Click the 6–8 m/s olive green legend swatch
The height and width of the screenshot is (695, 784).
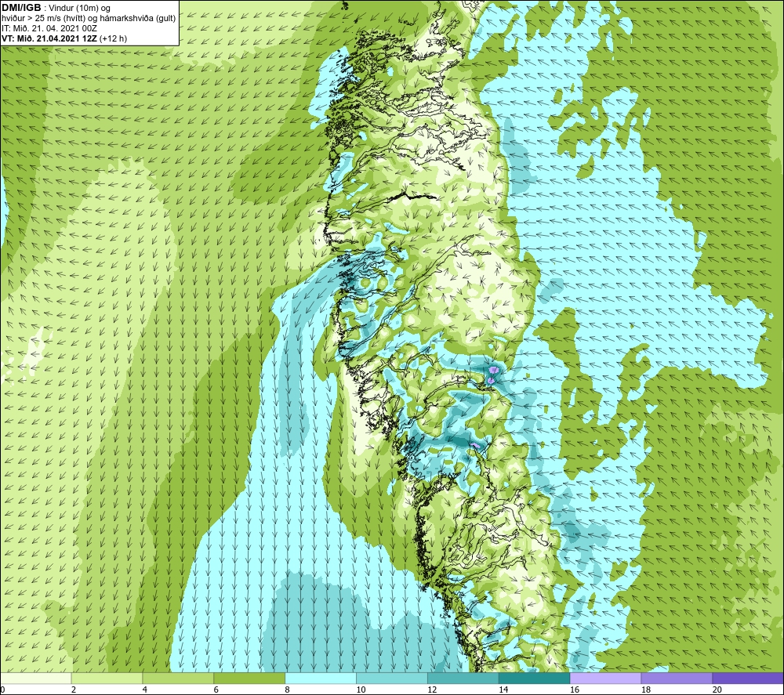point(249,678)
